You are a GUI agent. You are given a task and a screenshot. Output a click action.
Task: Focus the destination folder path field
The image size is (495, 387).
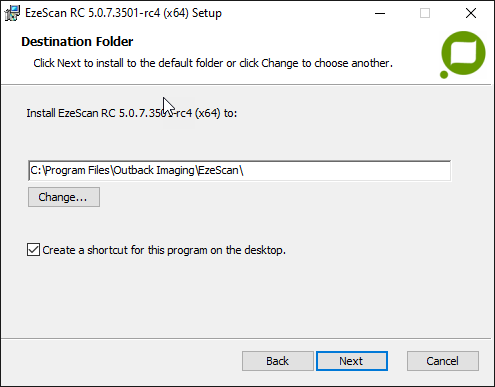click(239, 171)
